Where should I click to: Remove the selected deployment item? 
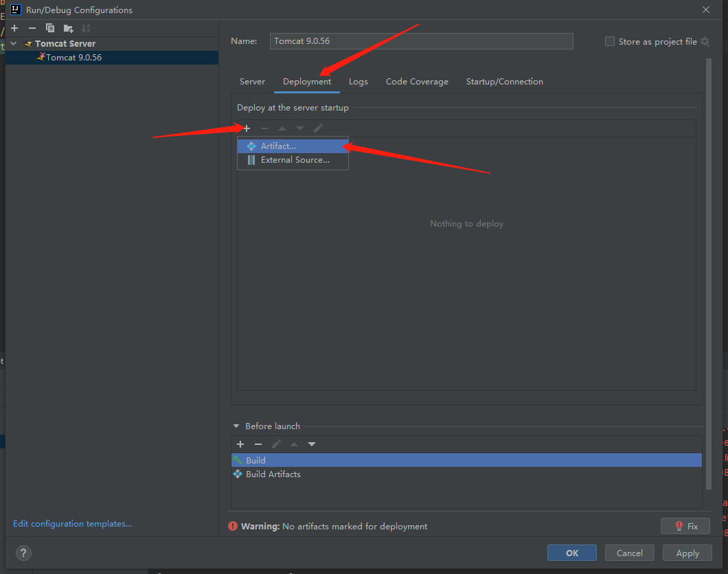264,128
